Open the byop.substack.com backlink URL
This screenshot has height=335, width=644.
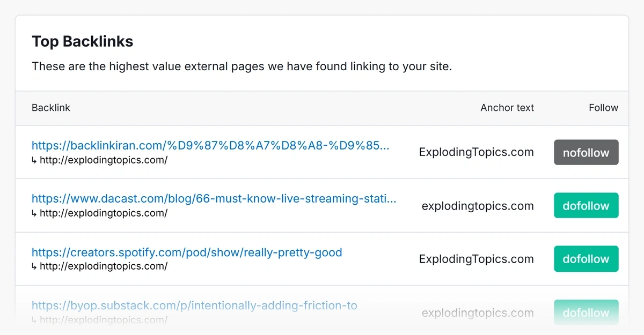tap(194, 306)
